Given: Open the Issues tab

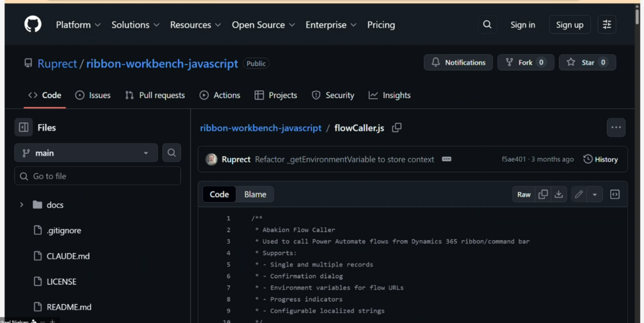Looking at the screenshot, I should (x=92, y=95).
